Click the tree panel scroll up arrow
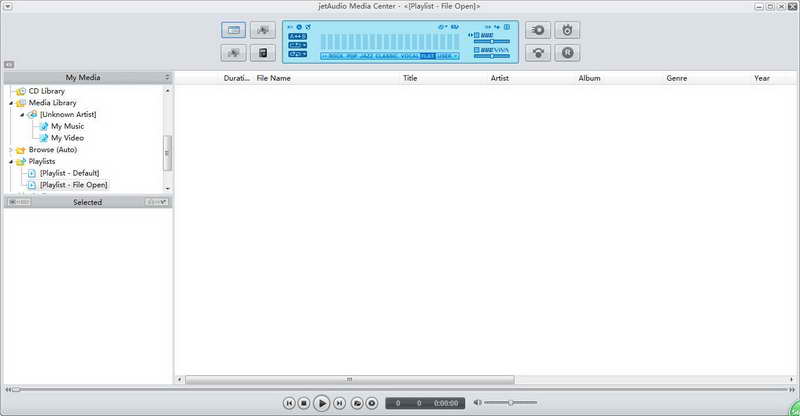The width and height of the screenshot is (800, 416). pos(167,90)
